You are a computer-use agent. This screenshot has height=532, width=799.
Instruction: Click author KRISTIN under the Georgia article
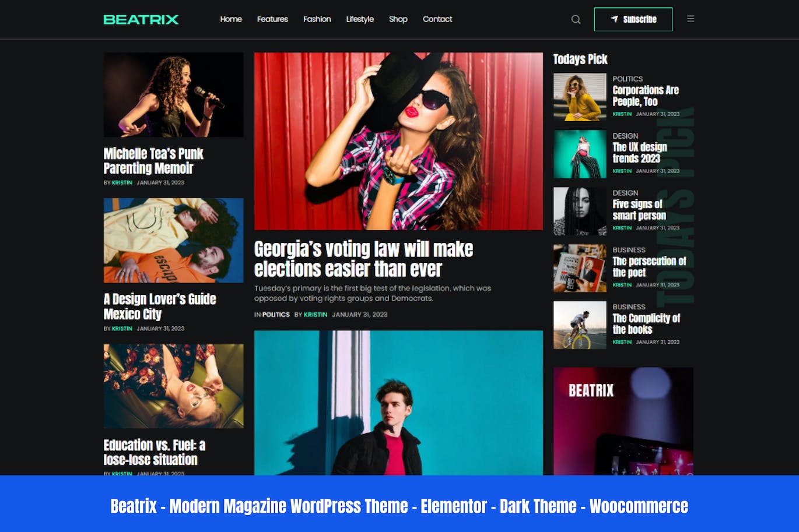coord(316,315)
